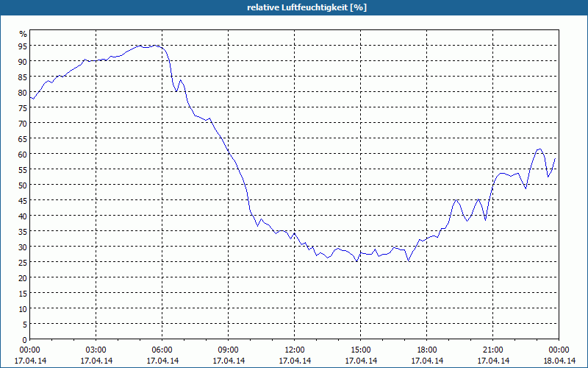
Task: Select the 21:00 time axis label
Action: point(492,350)
